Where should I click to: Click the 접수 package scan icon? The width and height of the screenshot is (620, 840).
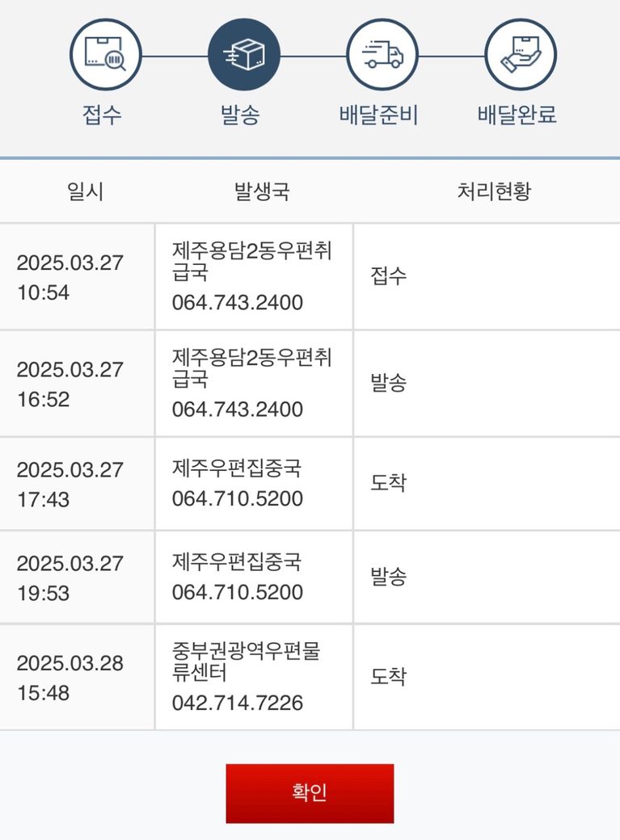tap(106, 56)
